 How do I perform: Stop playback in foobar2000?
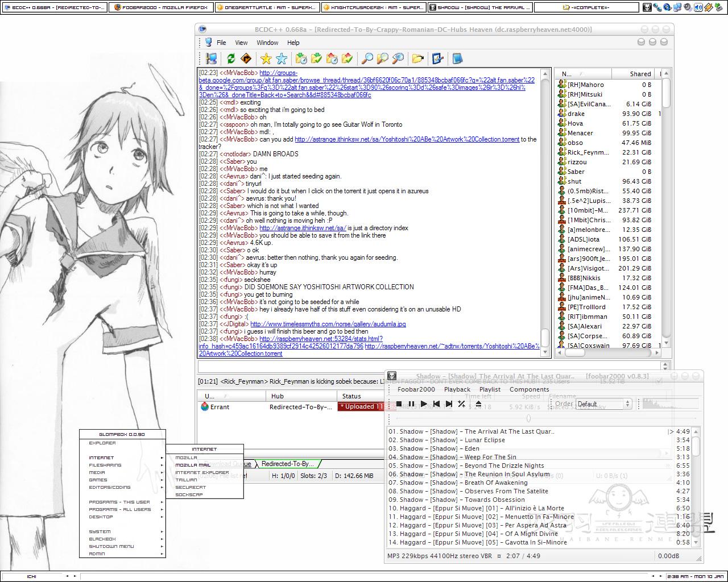pyautogui.click(x=399, y=404)
